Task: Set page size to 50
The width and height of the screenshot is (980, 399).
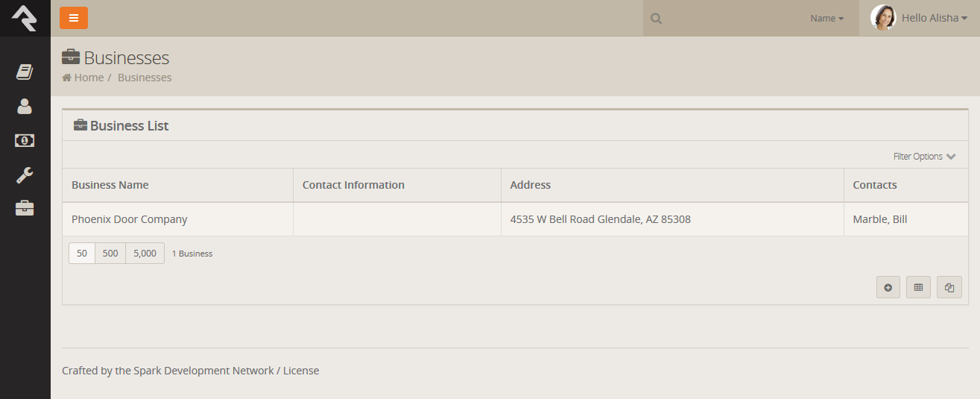Action: [x=82, y=254]
